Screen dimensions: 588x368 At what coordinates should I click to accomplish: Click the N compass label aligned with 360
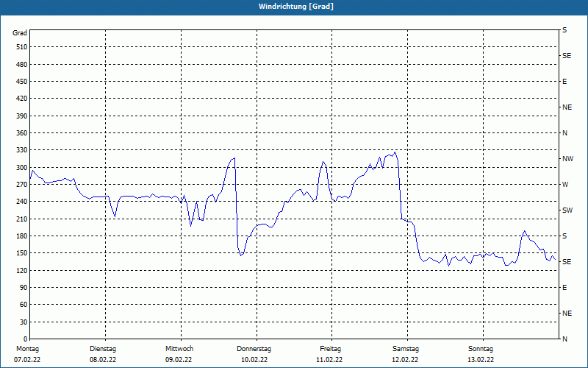564,133
